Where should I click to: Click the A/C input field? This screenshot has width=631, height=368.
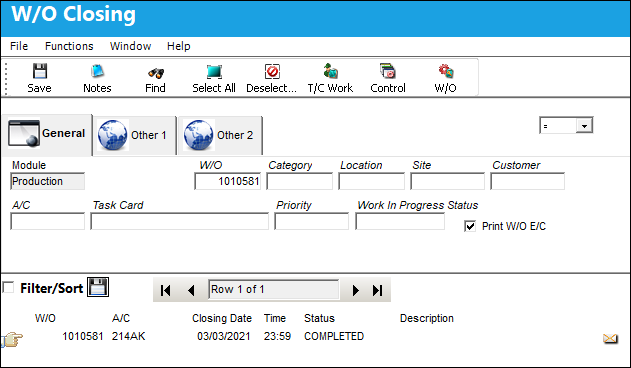click(47, 221)
